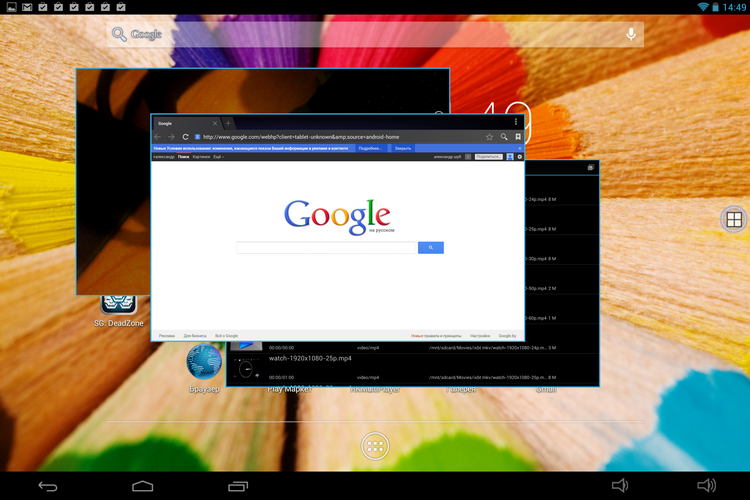The height and width of the screenshot is (500, 750).
Task: Open the Настройки footer link
Action: 480,336
